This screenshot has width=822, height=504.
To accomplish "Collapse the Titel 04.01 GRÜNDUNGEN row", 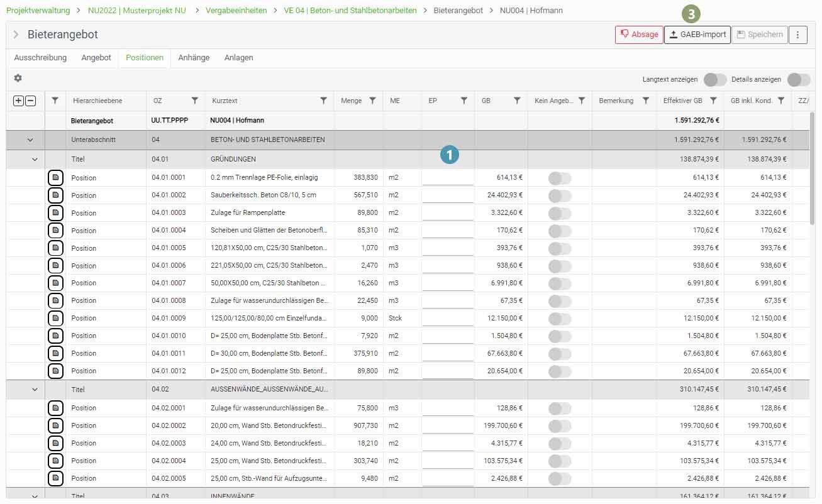I will click(x=35, y=160).
